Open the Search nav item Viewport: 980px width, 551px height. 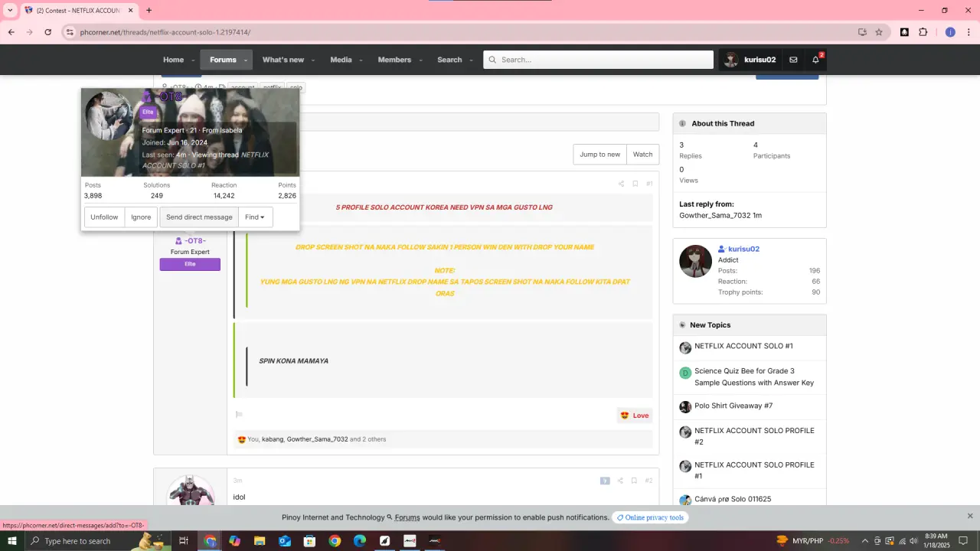[x=449, y=60]
